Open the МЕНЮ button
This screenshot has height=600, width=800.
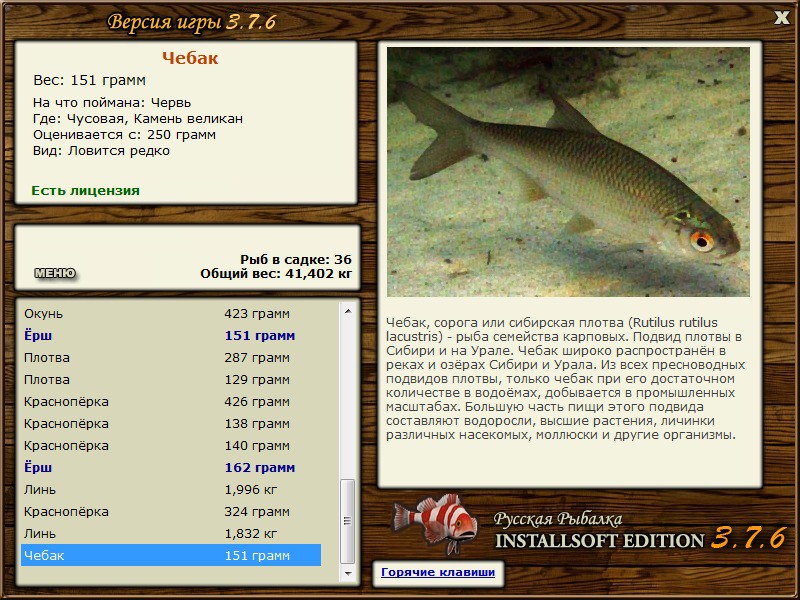[55, 273]
